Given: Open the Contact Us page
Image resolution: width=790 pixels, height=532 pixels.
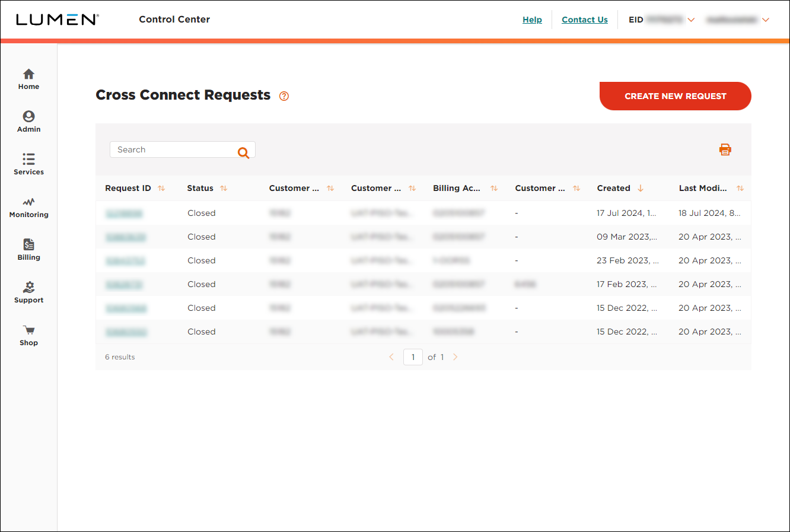Looking at the screenshot, I should (x=584, y=20).
